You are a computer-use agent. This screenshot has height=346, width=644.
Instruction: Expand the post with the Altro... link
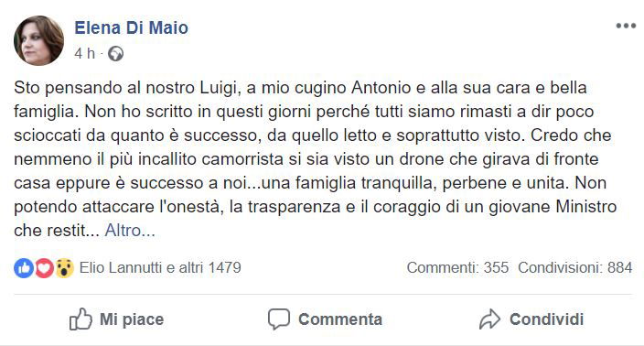pyautogui.click(x=130, y=231)
